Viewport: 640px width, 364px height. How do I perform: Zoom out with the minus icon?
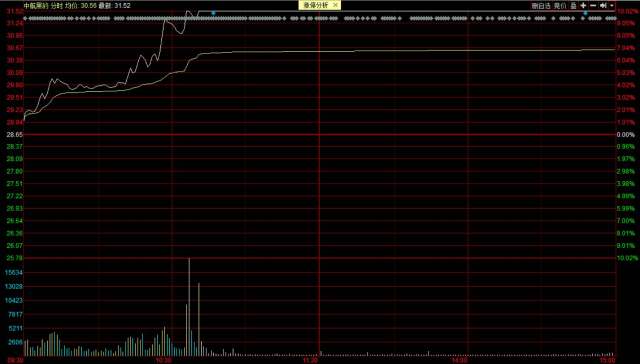[x=593, y=6]
